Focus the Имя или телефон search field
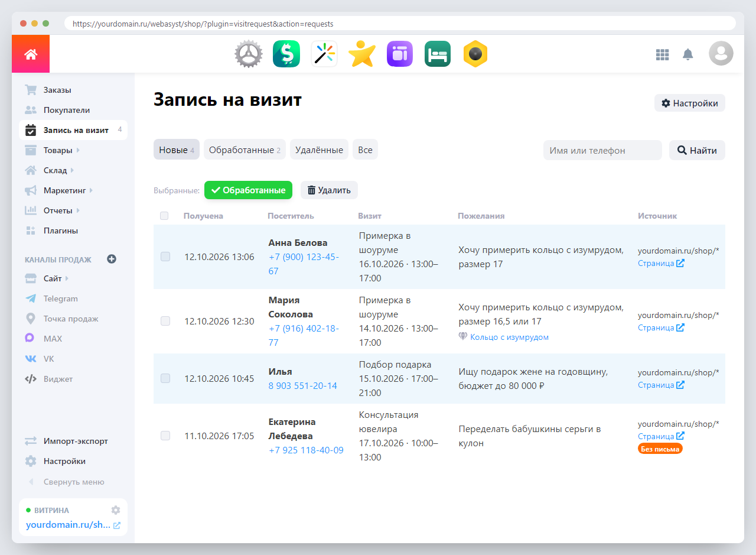Image resolution: width=756 pixels, height=555 pixels. (x=602, y=150)
